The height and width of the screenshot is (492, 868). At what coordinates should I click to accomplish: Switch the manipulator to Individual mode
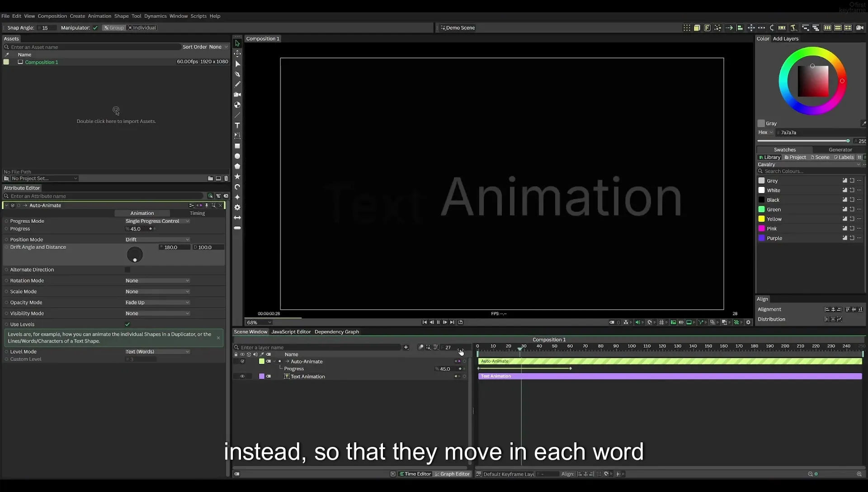pos(142,28)
